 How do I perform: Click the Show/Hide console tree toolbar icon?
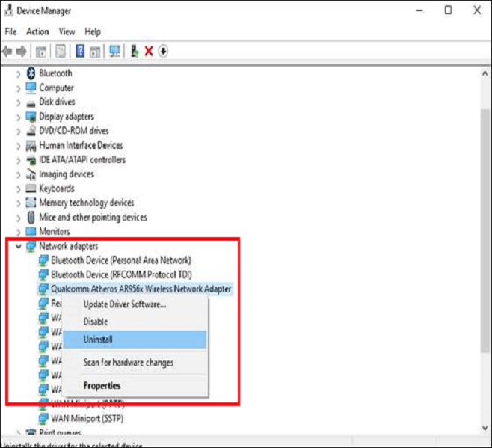coord(41,52)
